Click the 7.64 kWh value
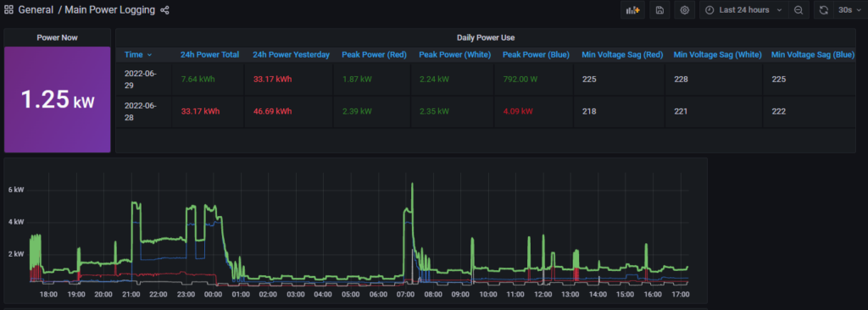This screenshot has width=868, height=310. pyautogui.click(x=198, y=79)
